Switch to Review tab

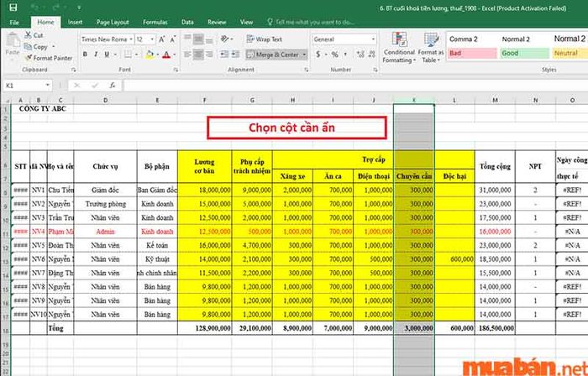217,22
